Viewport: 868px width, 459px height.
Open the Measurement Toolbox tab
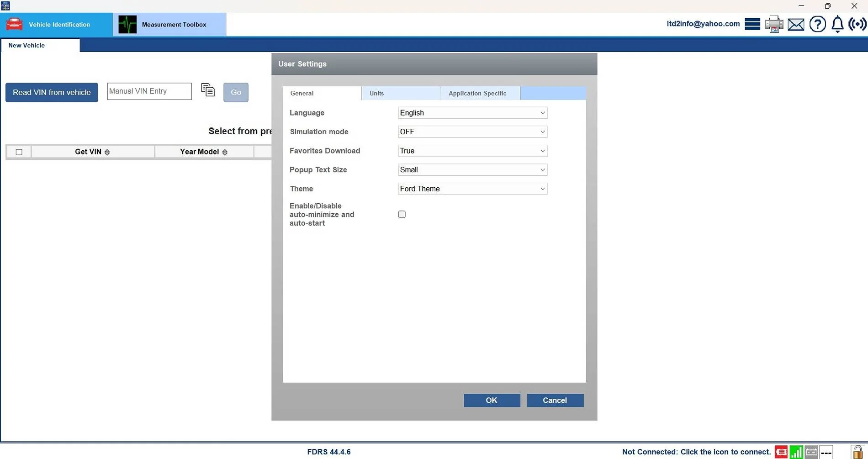(x=169, y=25)
